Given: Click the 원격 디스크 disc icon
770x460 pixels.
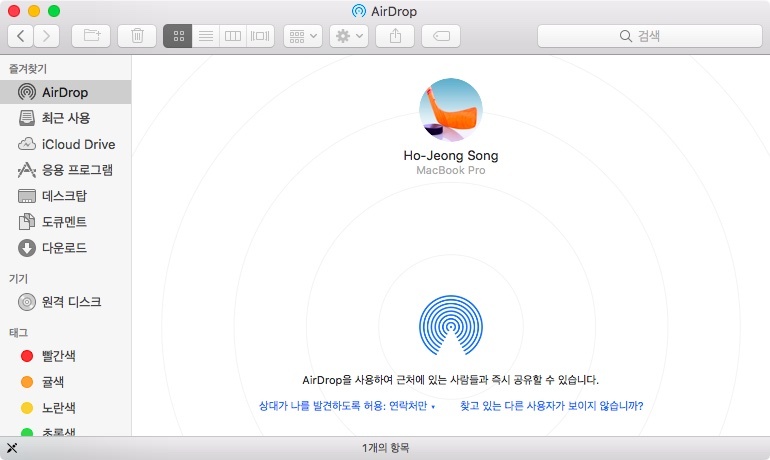Looking at the screenshot, I should [x=27, y=302].
